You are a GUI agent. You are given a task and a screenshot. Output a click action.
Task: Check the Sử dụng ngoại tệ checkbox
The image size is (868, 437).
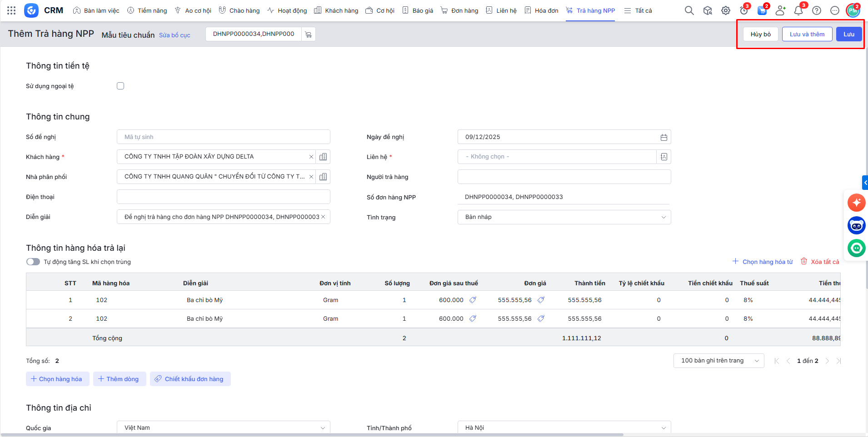(120, 86)
